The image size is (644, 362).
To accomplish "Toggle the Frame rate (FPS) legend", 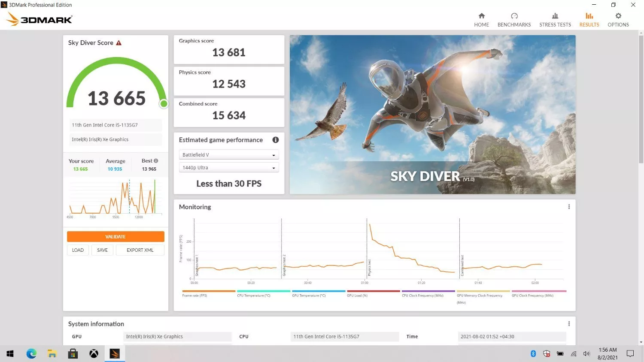I will pyautogui.click(x=209, y=294).
